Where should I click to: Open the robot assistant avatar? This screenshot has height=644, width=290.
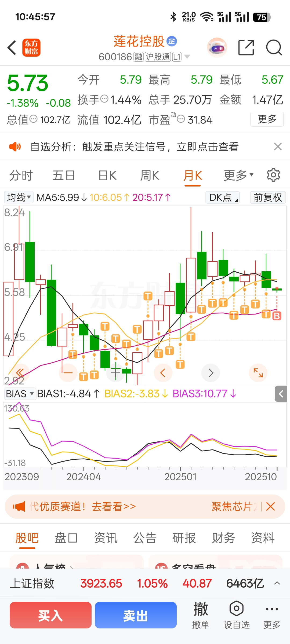click(217, 48)
